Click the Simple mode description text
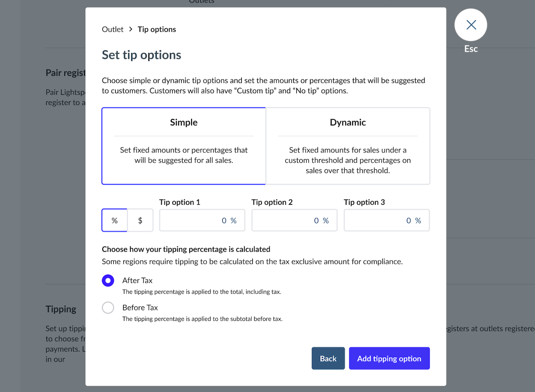This screenshot has width=535, height=392. 184,155
